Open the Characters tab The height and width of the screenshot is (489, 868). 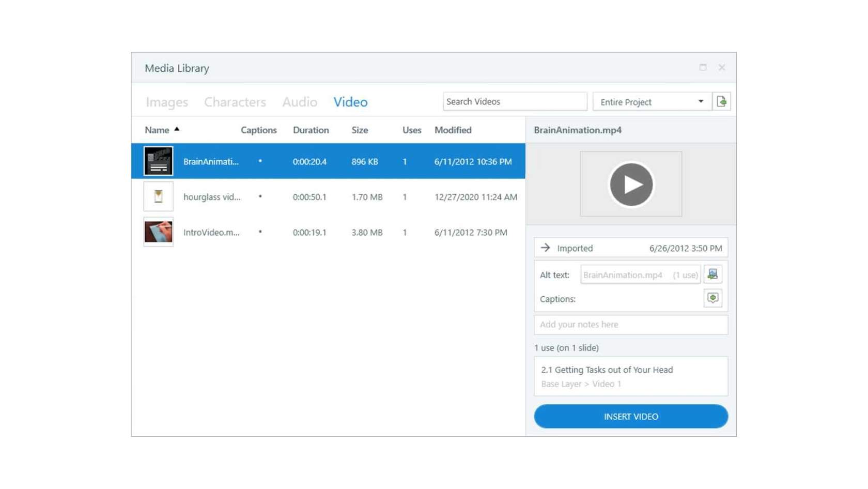pos(235,102)
